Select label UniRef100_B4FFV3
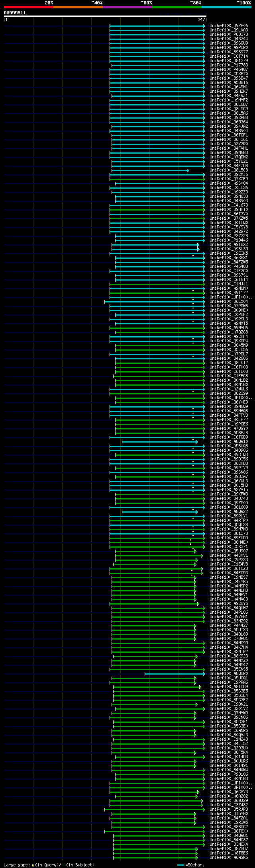 (229, 415)
